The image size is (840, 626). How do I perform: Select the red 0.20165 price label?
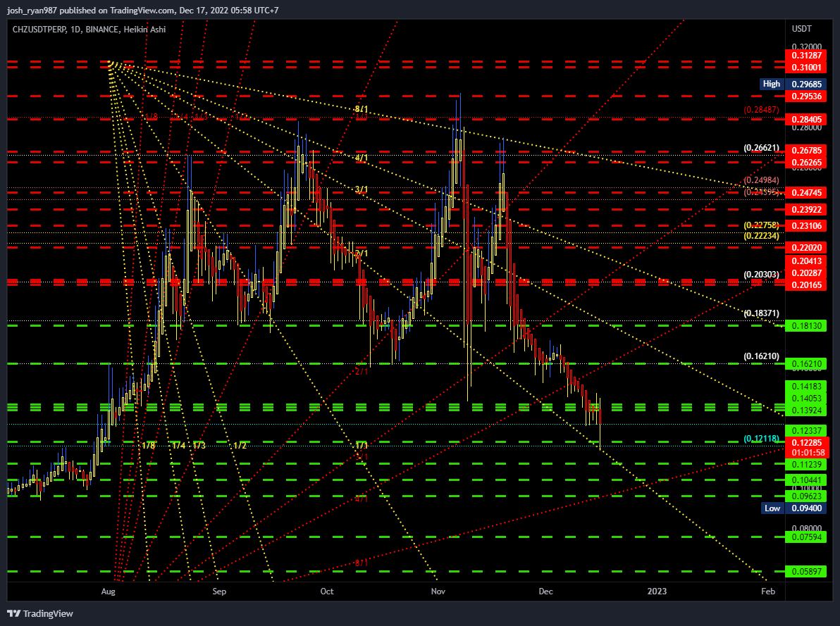[806, 285]
